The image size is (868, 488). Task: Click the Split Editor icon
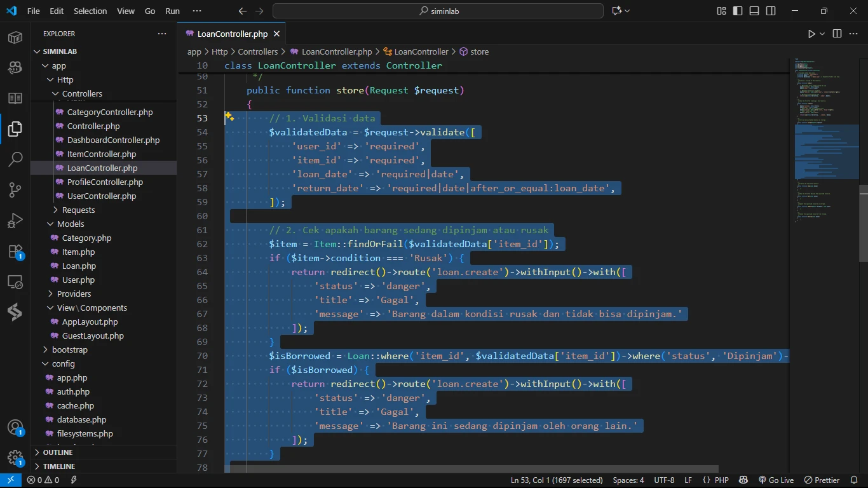[837, 34]
